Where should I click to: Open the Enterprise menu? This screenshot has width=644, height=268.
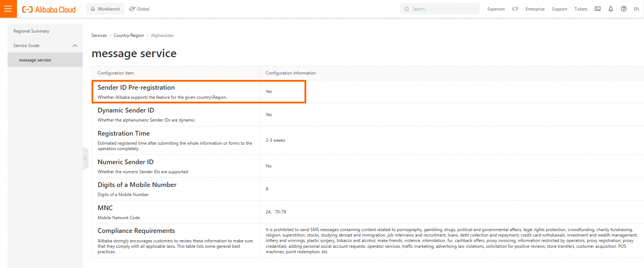535,9
